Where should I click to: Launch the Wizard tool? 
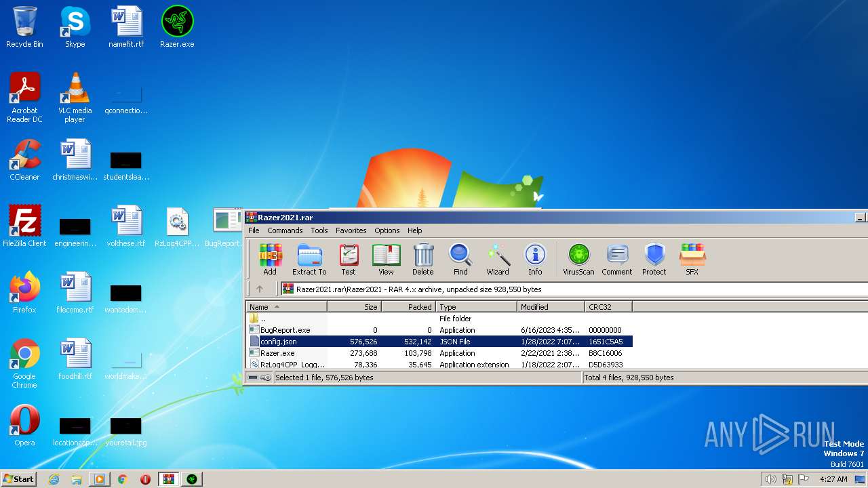498,260
